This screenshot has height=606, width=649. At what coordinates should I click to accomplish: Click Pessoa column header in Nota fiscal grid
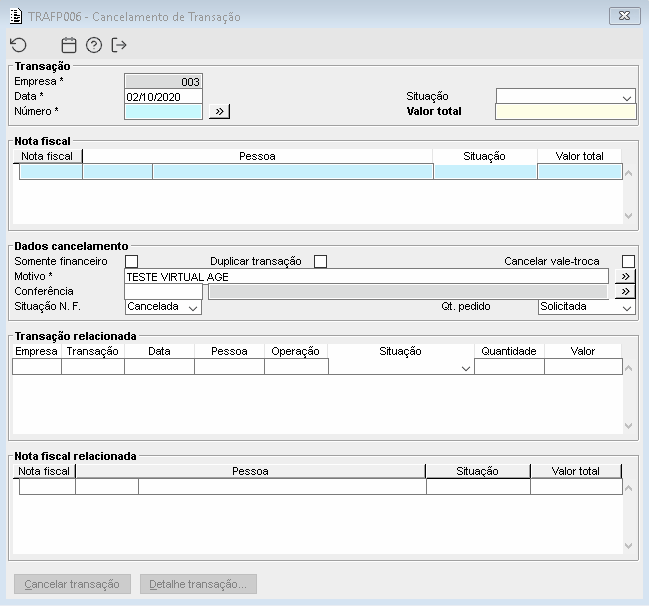257,156
